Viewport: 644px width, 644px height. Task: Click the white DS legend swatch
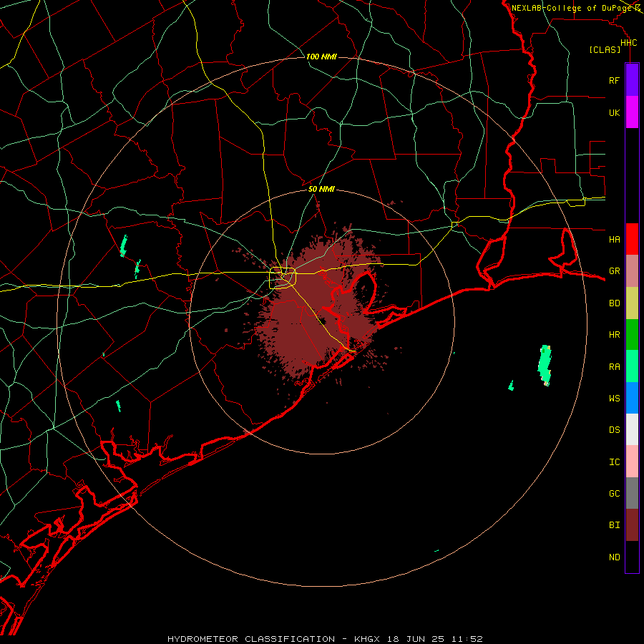click(x=632, y=429)
